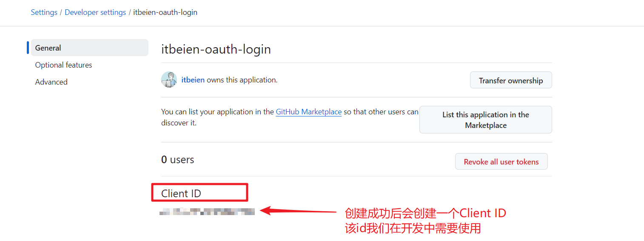Click Revoke all user tokens button
This screenshot has width=644, height=241.
pyautogui.click(x=502, y=162)
